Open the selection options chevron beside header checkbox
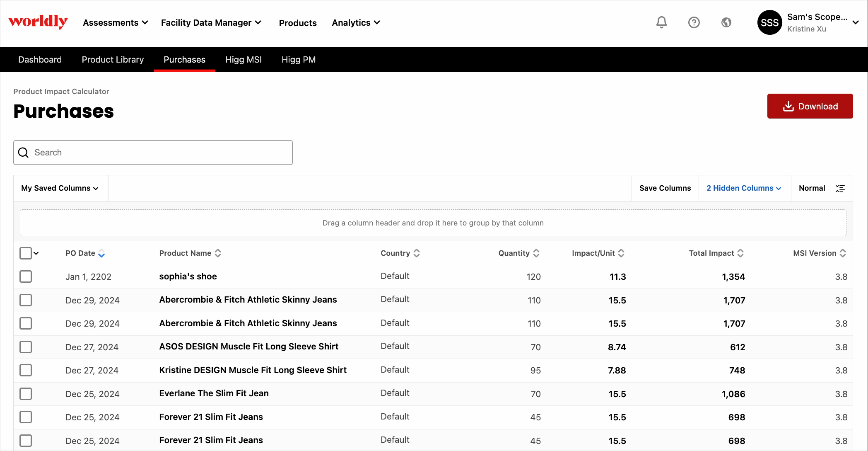The height and width of the screenshot is (451, 868). (x=36, y=253)
